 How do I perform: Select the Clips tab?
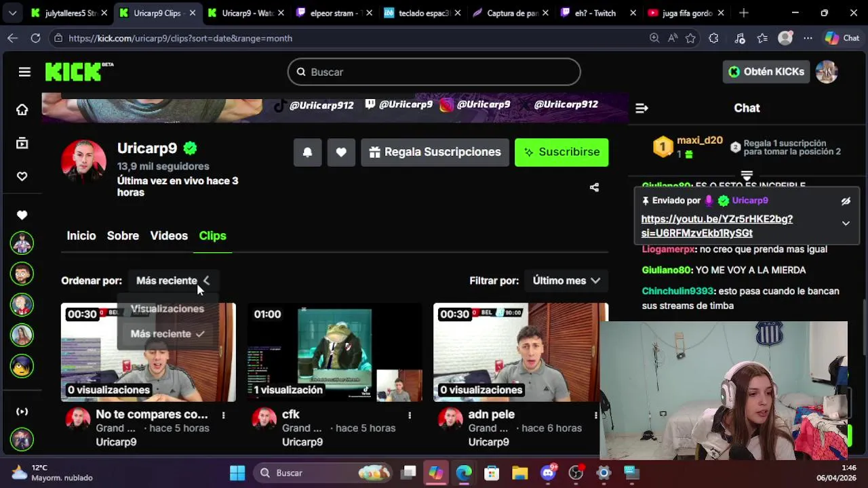tap(212, 236)
